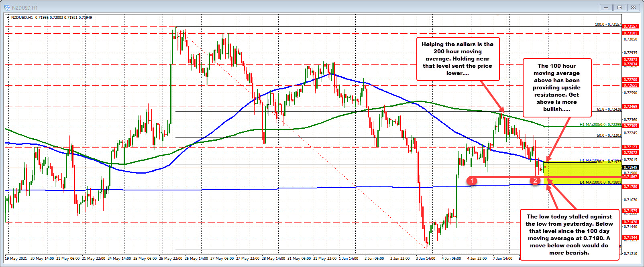
Task: Click the D1 MA:100:0:0: 0.71801 label
Action: (x=600, y=182)
